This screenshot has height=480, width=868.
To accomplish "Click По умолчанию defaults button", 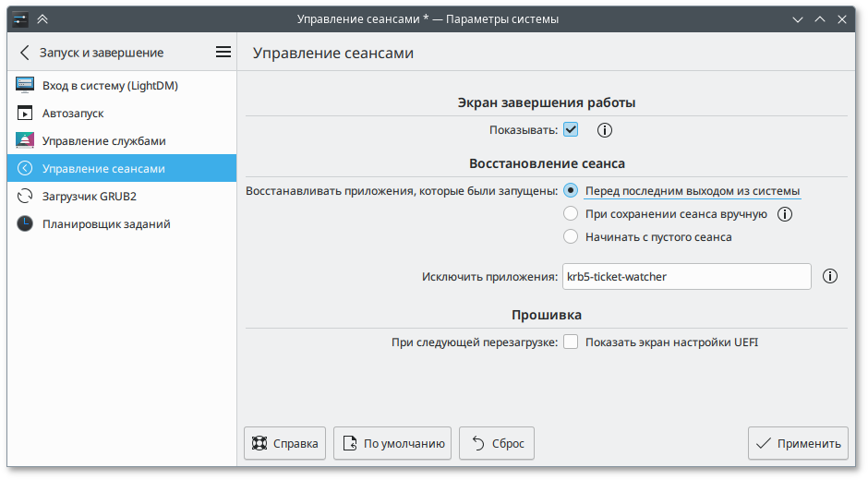I will [392, 443].
